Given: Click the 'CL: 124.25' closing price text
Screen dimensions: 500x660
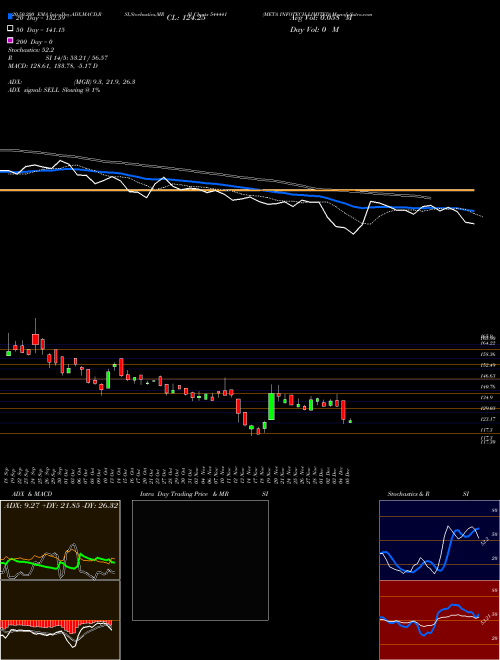Looking at the screenshot, I should coord(186,18).
